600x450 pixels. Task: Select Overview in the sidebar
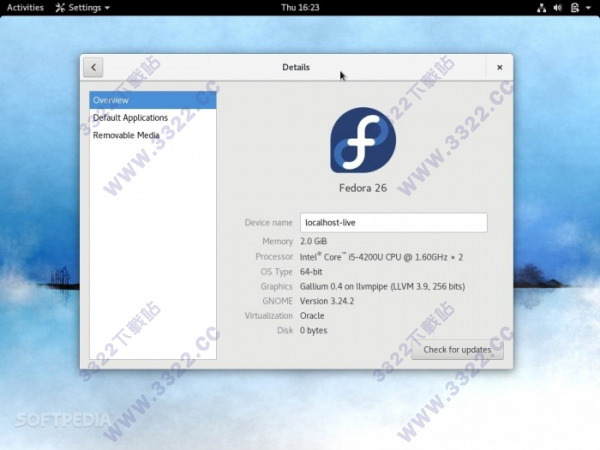click(153, 100)
